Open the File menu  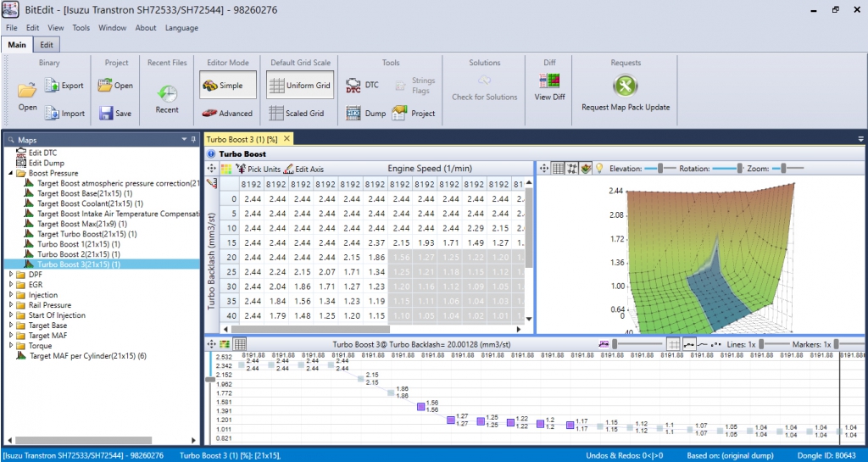11,28
